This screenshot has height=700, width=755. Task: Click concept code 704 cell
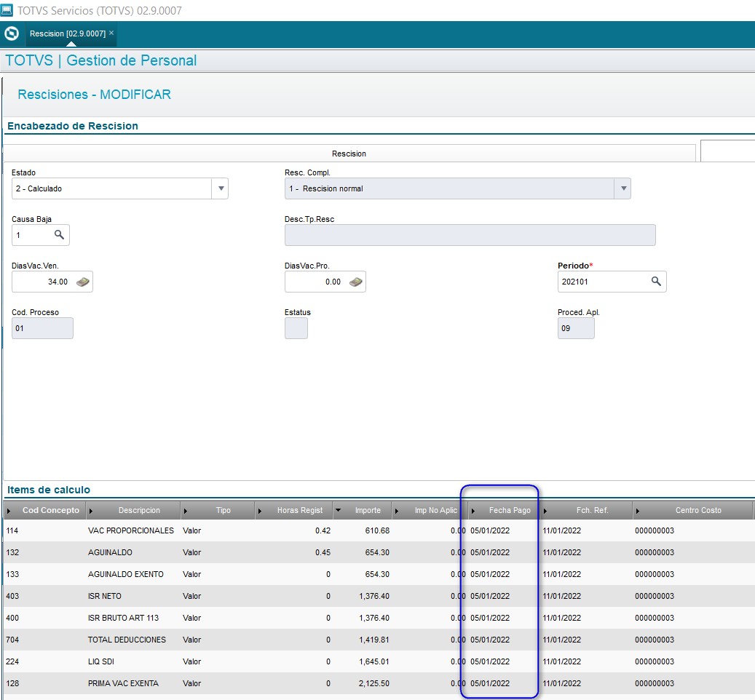(12, 640)
